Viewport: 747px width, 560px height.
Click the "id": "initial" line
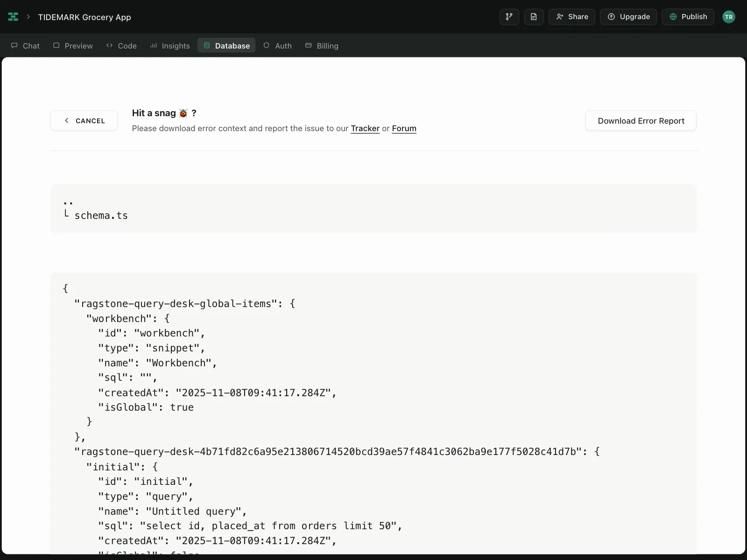click(146, 482)
